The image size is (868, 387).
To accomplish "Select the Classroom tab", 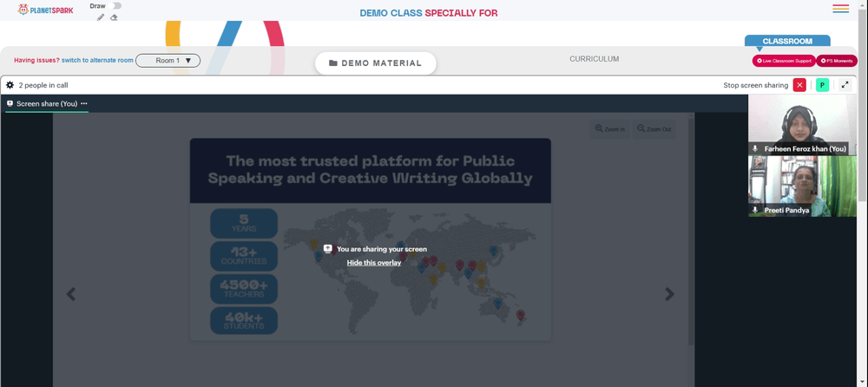I will tap(787, 41).
